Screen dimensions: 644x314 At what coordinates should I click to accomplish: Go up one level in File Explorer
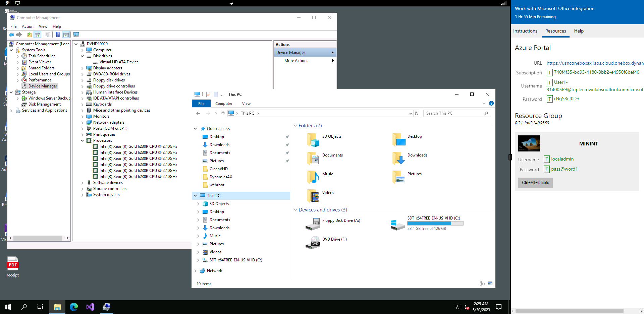click(223, 113)
